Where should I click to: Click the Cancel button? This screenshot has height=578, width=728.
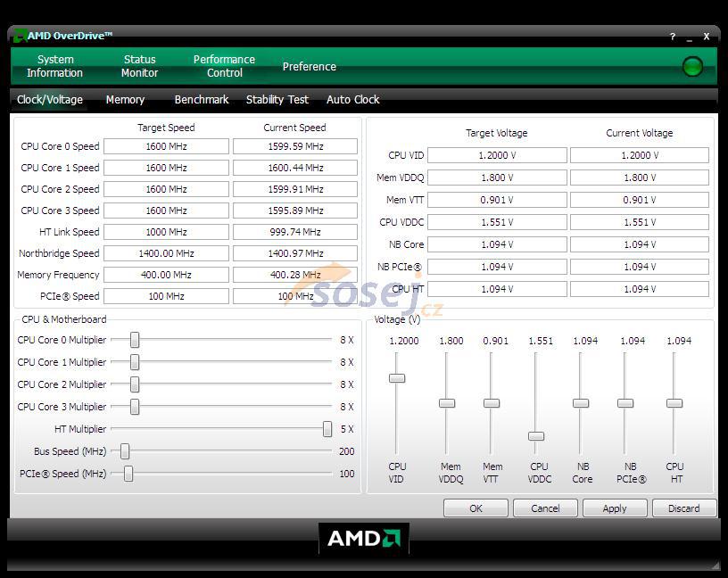coord(545,508)
